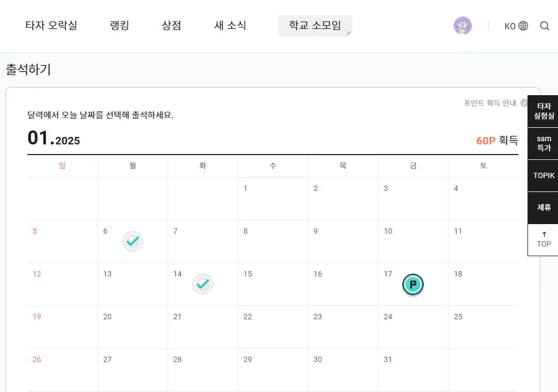558x392 pixels.
Task: Click the TOP arrow button
Action: (x=544, y=240)
